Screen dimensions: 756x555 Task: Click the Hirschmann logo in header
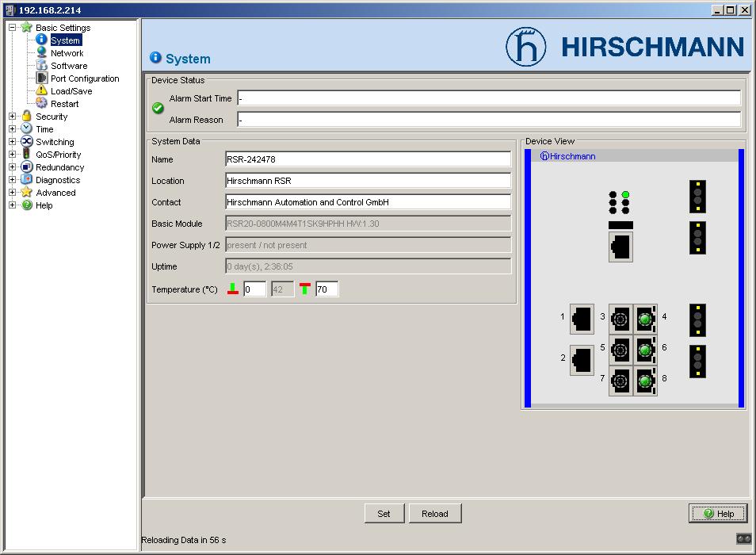[624, 47]
